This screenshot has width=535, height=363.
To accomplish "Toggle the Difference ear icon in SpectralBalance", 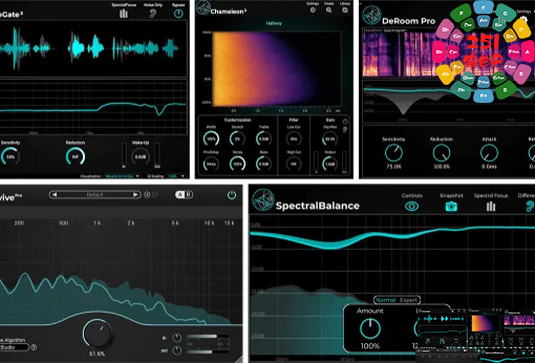I will point(530,206).
